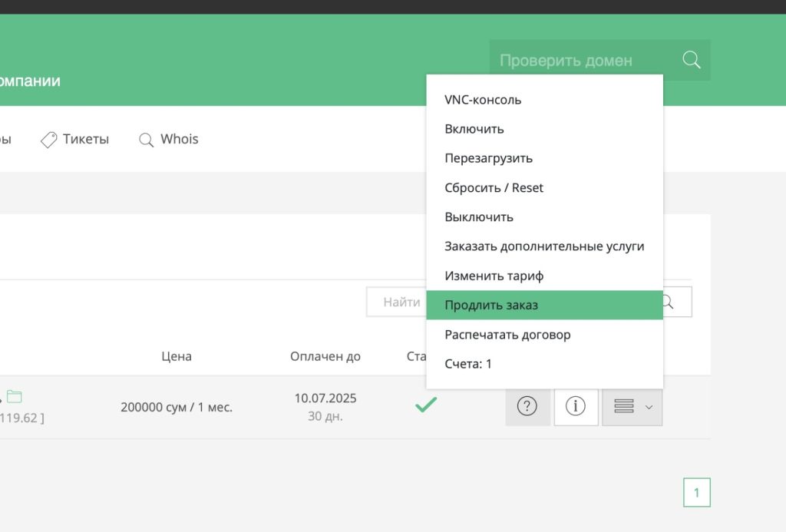Open the Тикеты link

[x=86, y=139]
